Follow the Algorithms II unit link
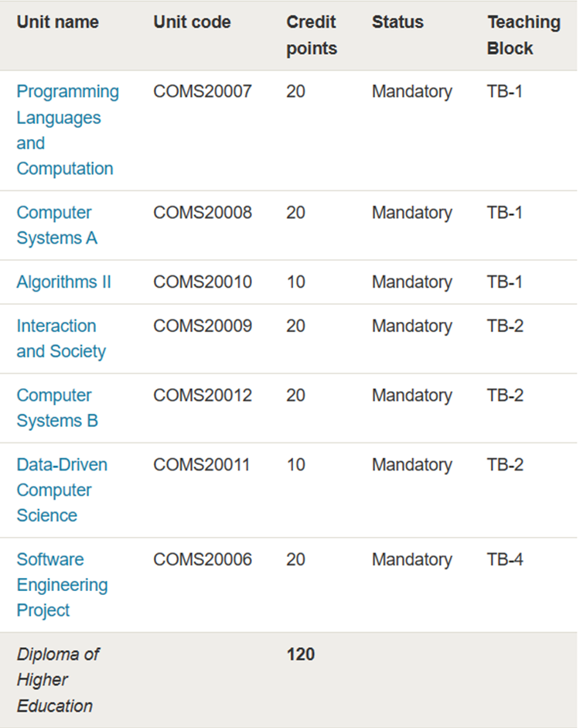Viewport: 580px width, 728px height. point(64,282)
